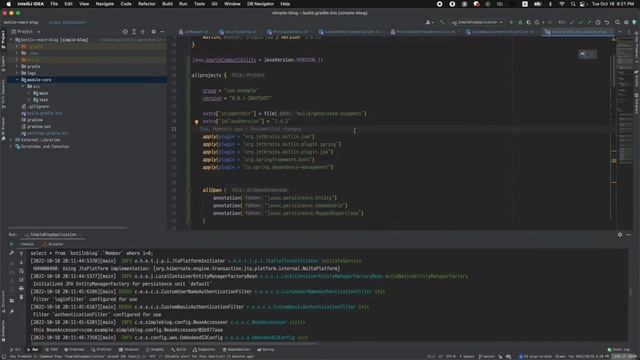Open the editor tabs overflow dropdown
Viewport: 640px width, 360px height.
(x=620, y=32)
